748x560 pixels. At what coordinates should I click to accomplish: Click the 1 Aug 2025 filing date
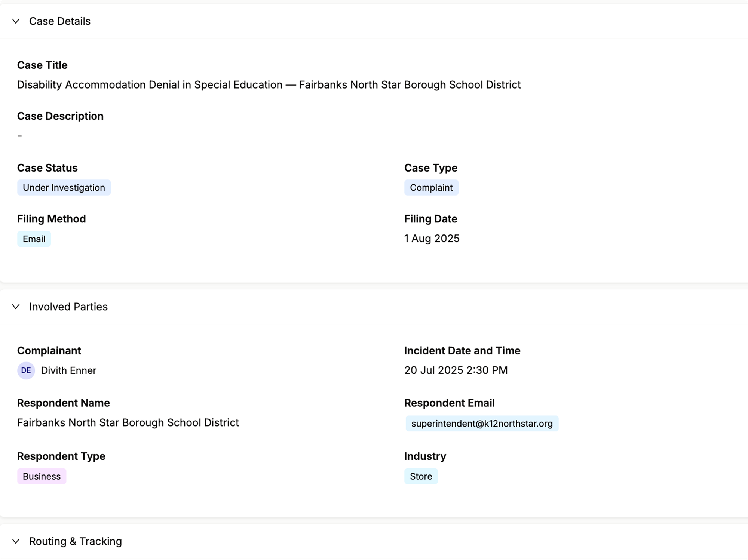click(432, 239)
